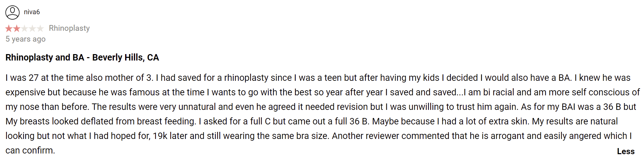Screen dimensions: 644x166
Task: Click the final words 'can confirm.'
Action: (x=30, y=150)
